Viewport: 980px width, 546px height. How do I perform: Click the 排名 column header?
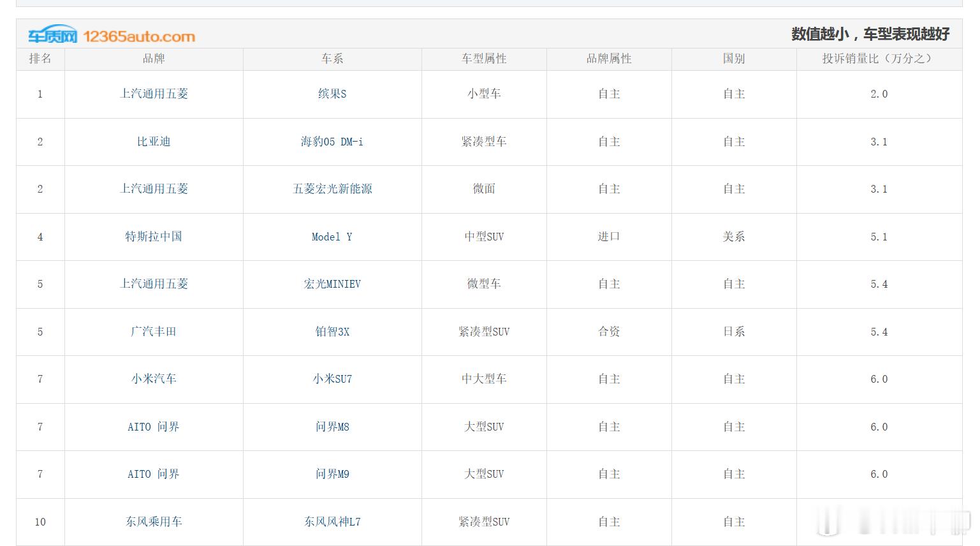(x=40, y=59)
